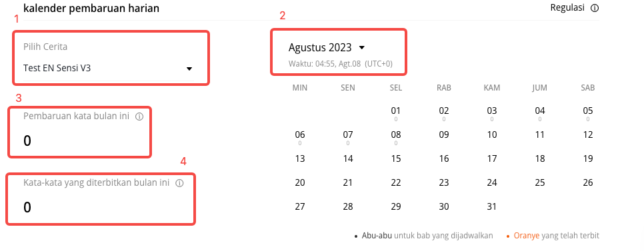644x251 pixels.
Task: Pick date 25 under JUM column
Action: point(540,182)
